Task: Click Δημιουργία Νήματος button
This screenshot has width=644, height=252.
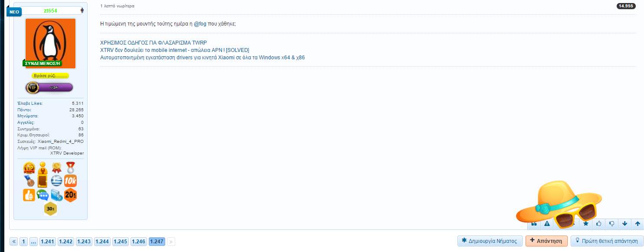Action: (x=490, y=241)
